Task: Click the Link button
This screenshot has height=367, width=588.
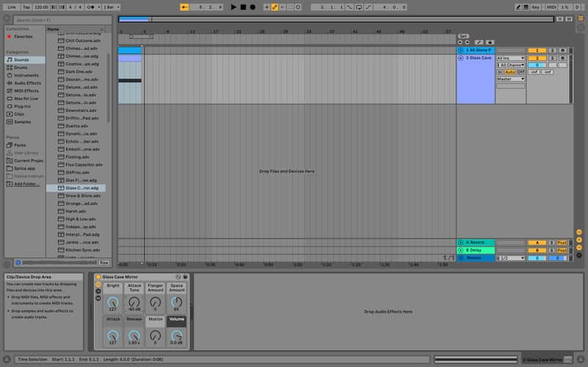Action: [x=12, y=7]
